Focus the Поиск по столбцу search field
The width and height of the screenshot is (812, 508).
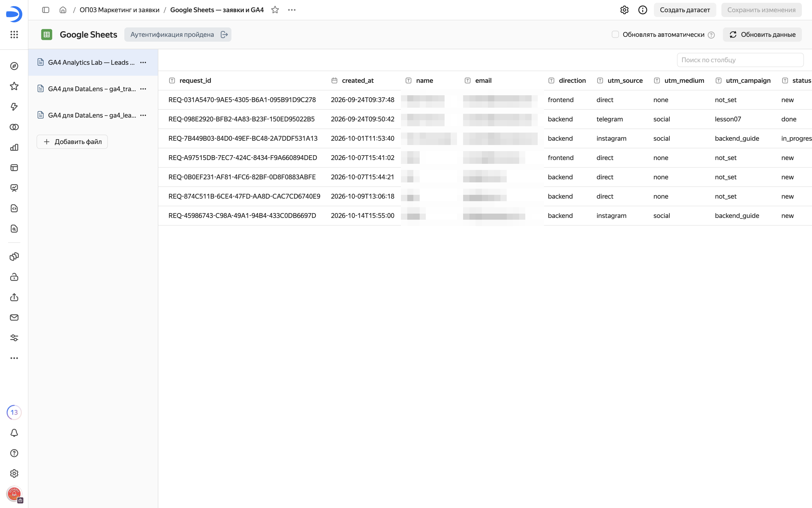(740, 60)
